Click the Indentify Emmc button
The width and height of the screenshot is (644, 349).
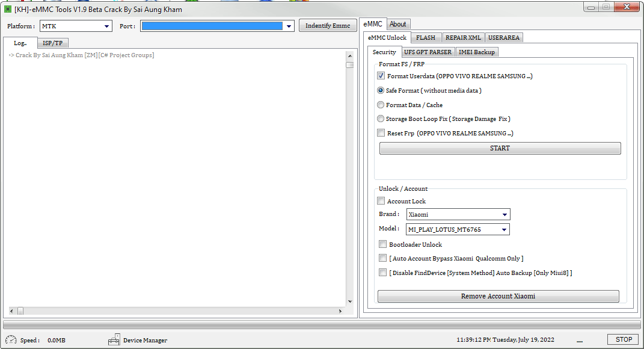tap(328, 26)
